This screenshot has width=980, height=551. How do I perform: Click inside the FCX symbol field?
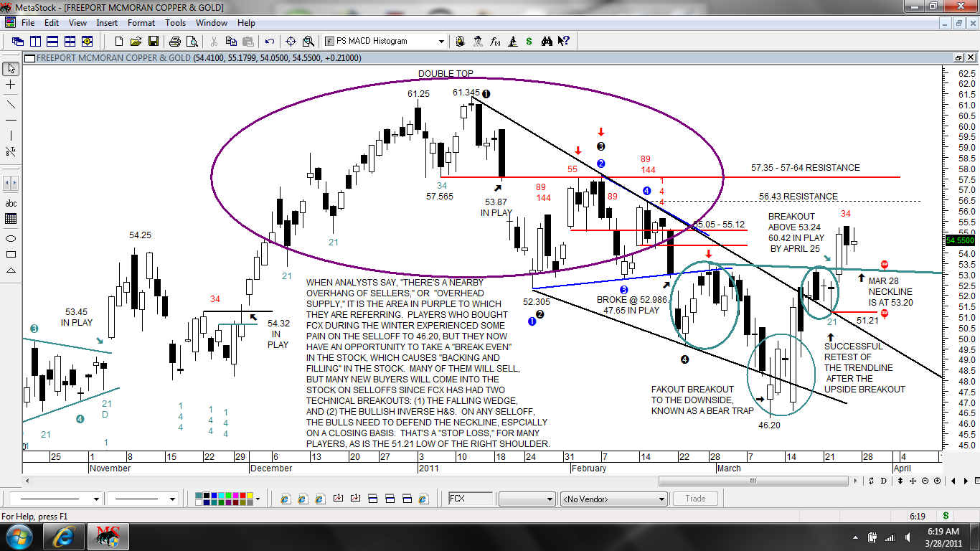pos(472,499)
